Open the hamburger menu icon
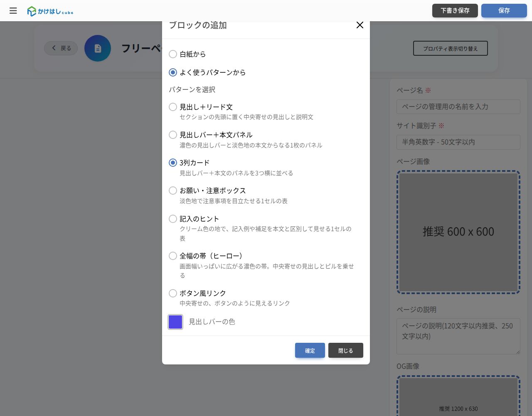 pos(13,11)
